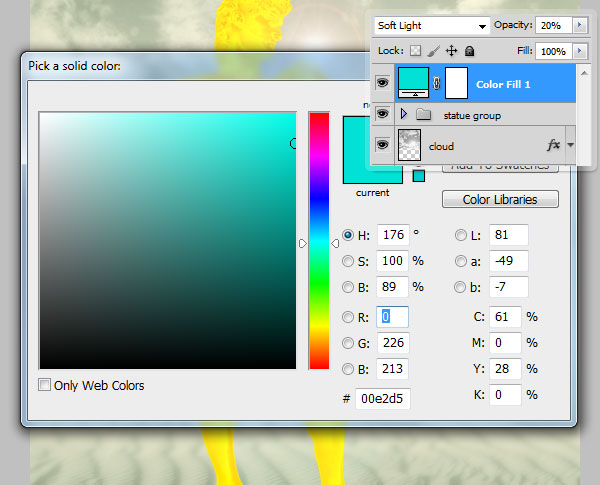The image size is (600, 485).
Task: Select the Lab a radio button
Action: pos(461,261)
